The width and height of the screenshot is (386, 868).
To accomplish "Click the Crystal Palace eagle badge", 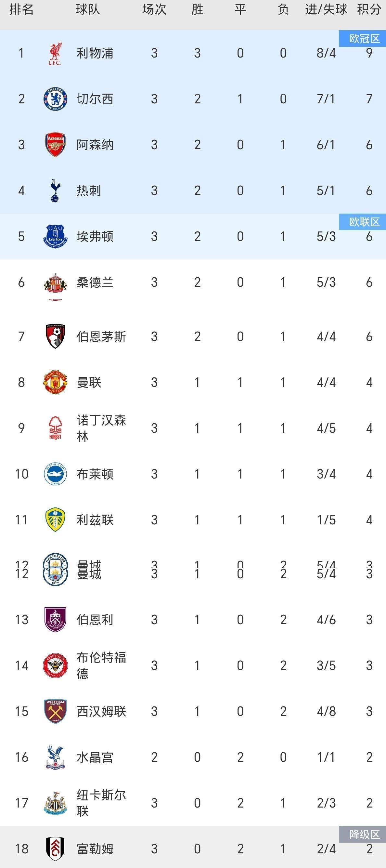I will pyautogui.click(x=55, y=757).
